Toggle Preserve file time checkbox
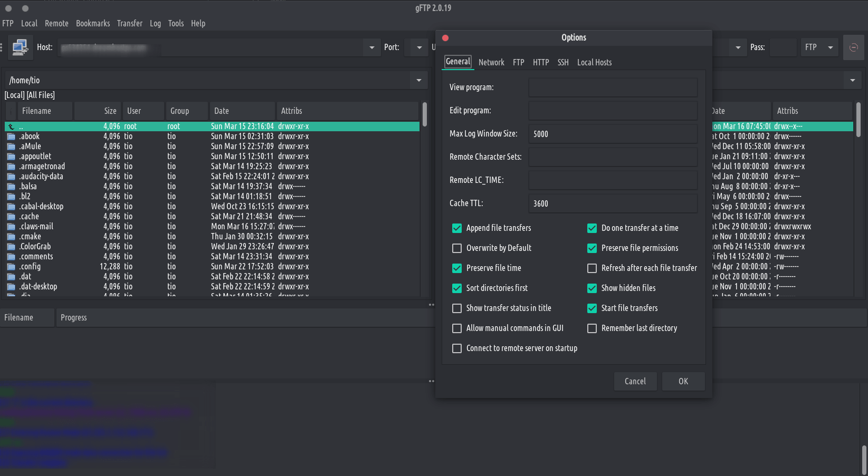868x476 pixels. click(457, 268)
